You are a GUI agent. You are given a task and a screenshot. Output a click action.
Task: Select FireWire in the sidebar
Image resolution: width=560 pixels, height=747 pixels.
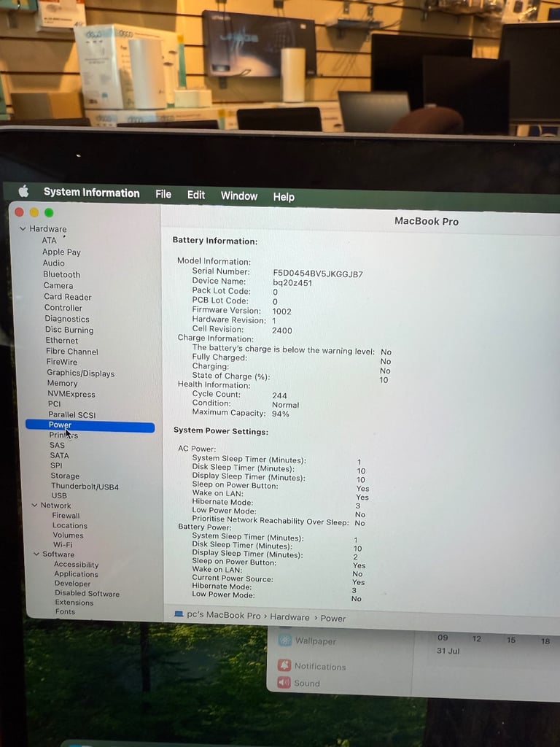62,362
